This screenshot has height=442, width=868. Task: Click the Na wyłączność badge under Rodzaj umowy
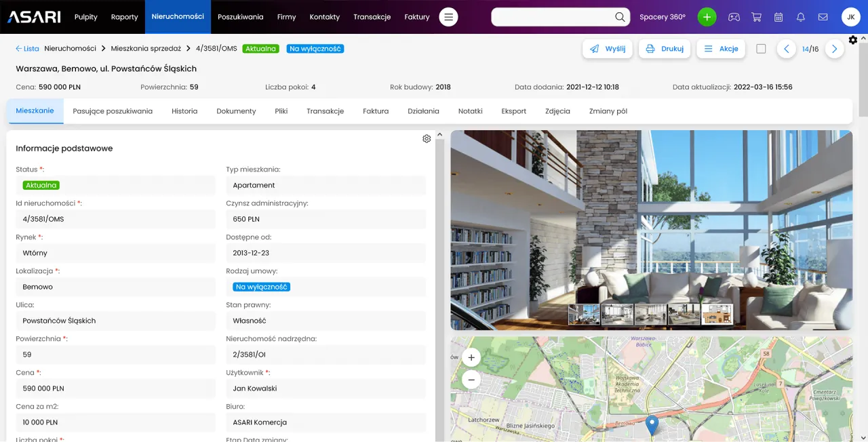click(x=261, y=287)
